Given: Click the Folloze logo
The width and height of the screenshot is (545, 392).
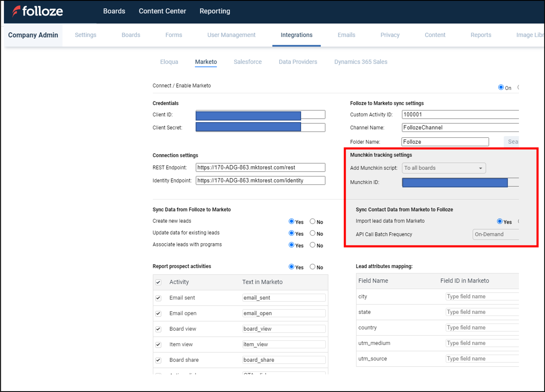Looking at the screenshot, I should [37, 11].
